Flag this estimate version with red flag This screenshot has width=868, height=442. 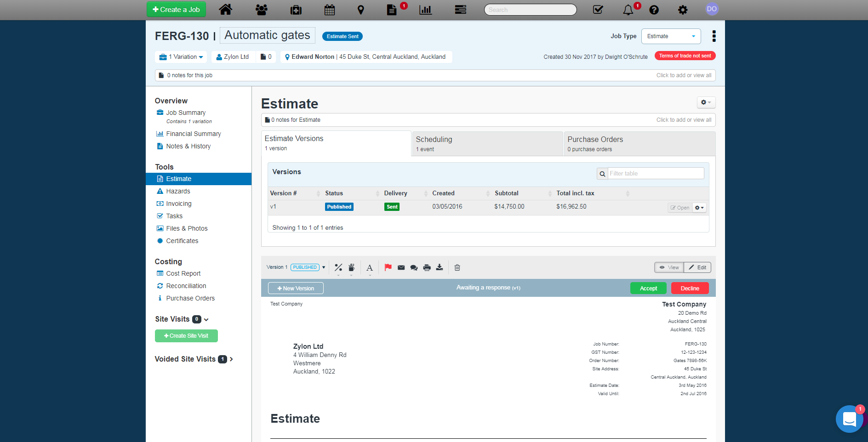(388, 267)
